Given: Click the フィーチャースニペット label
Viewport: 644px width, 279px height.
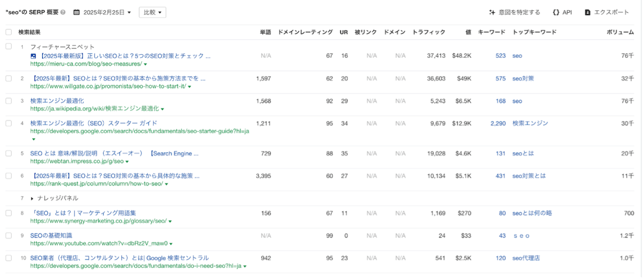Looking at the screenshot, I should 62,47.
